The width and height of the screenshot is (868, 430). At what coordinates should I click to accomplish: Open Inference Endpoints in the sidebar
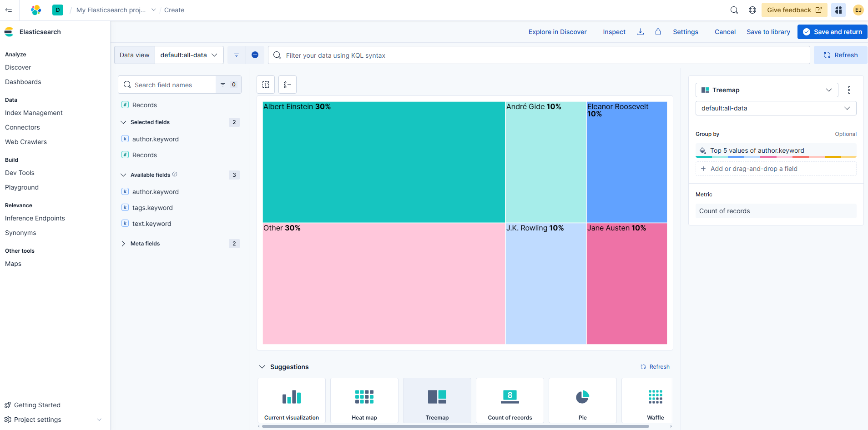(x=35, y=218)
